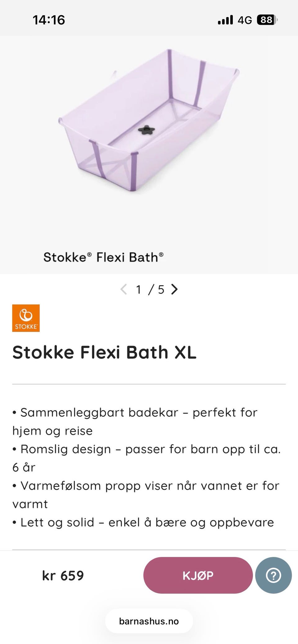298x644 pixels.
Task: Tap the orange Stokke brand logo
Action: pos(26,318)
